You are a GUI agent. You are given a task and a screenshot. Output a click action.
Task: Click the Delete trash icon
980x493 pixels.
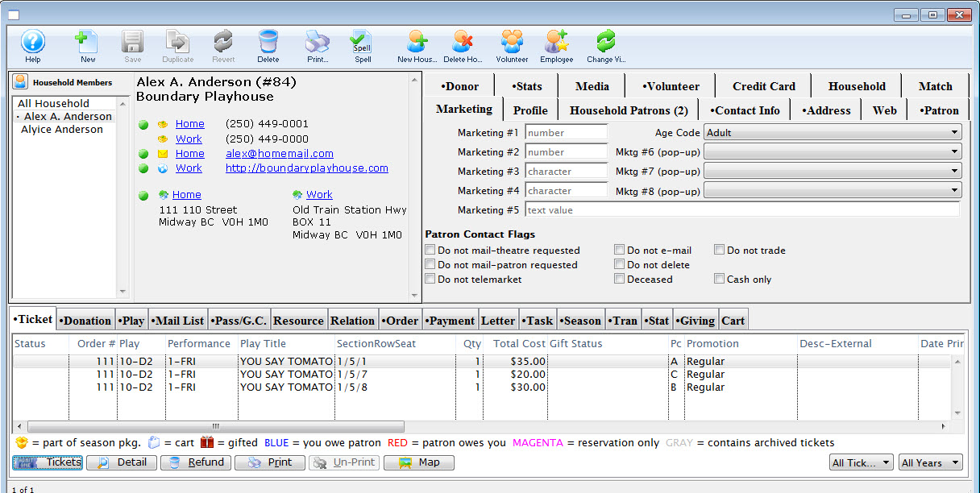pos(268,43)
